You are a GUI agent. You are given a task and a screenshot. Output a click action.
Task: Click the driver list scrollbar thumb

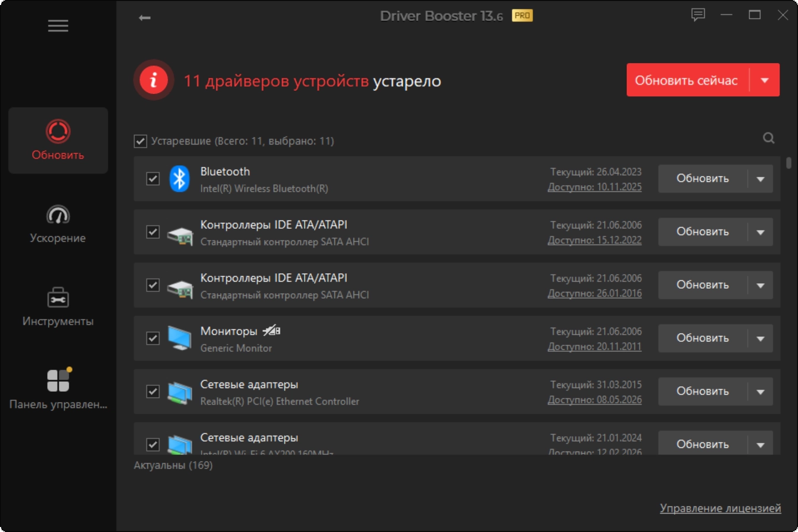click(x=789, y=163)
